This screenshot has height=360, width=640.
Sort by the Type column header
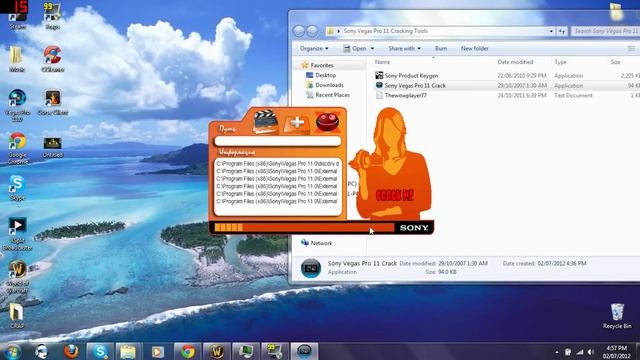[x=560, y=62]
